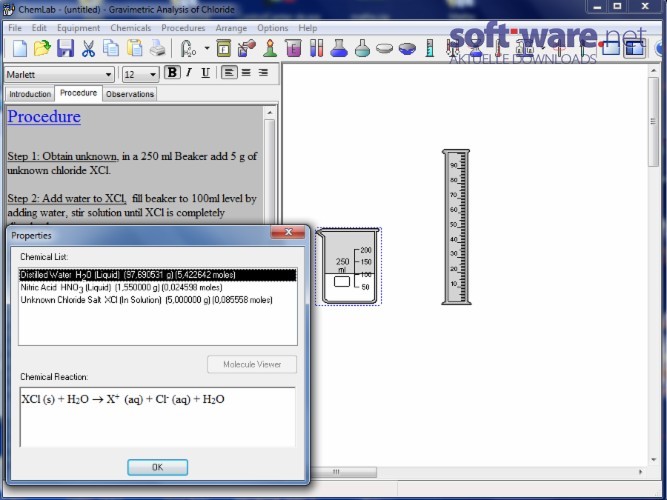Click the workspace vertical scrollbar thumb
This screenshot has height=500, width=667.
tap(653, 122)
